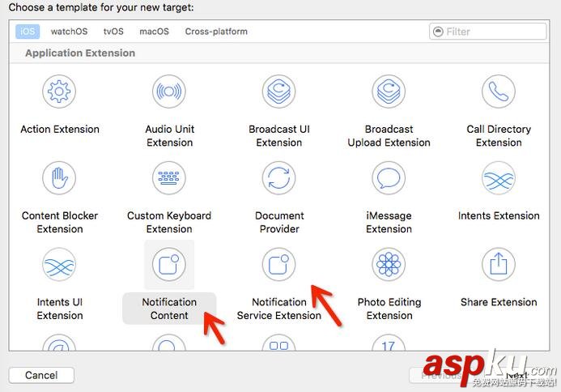This screenshot has width=561, height=392.
Task: Click the filter options icon in the search field
Action: coord(438,32)
